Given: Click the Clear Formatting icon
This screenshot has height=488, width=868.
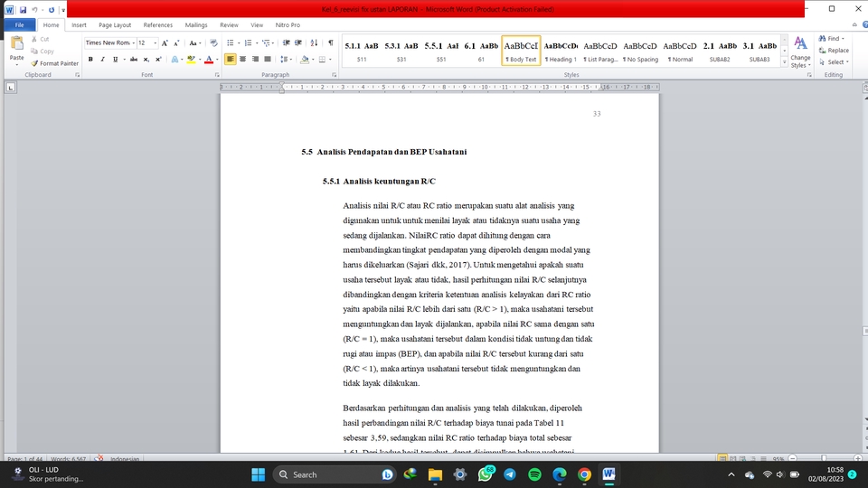Looking at the screenshot, I should [213, 42].
